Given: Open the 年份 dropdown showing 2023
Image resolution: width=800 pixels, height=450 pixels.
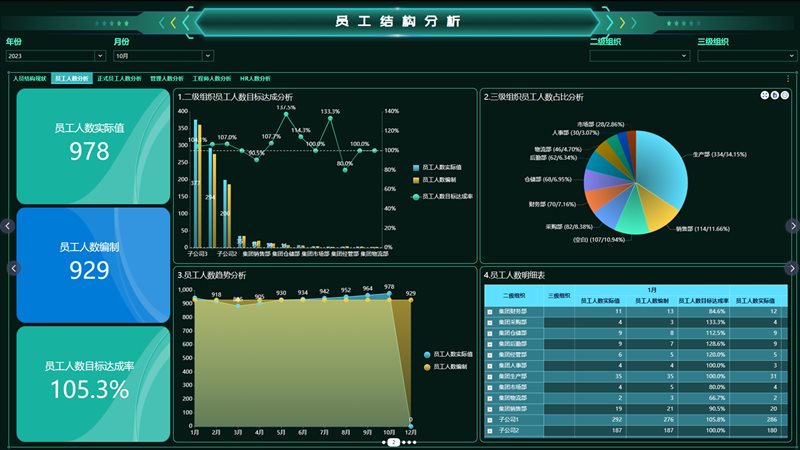Looking at the screenshot, I should pyautogui.click(x=56, y=56).
